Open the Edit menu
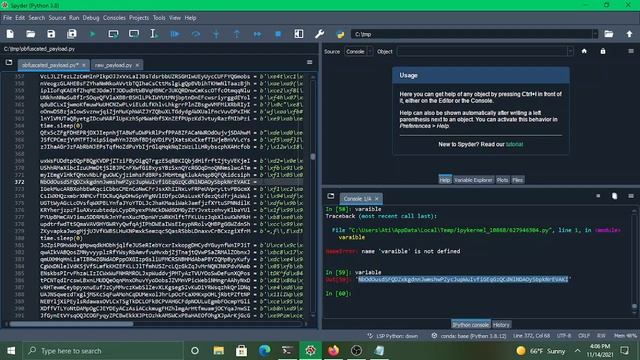The width and height of the screenshot is (640, 360). point(20,18)
